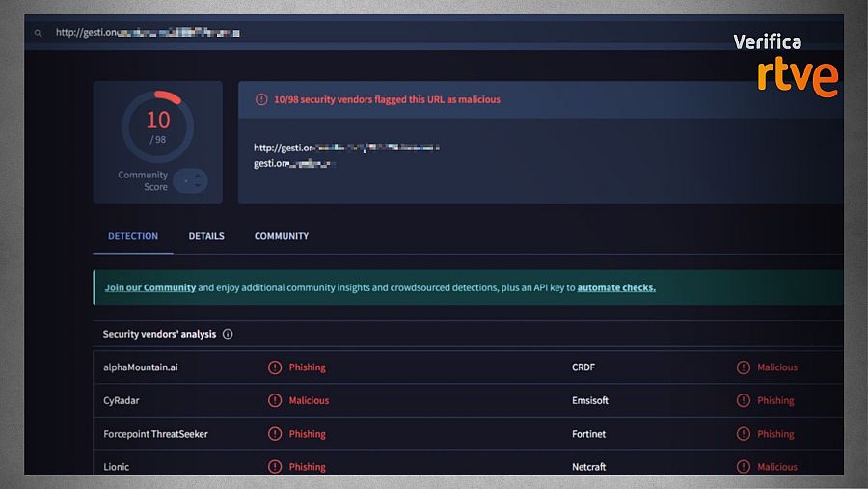Click warning icon next to Lionic Phishing
Image resolution: width=868 pixels, height=489 pixels.
click(275, 467)
